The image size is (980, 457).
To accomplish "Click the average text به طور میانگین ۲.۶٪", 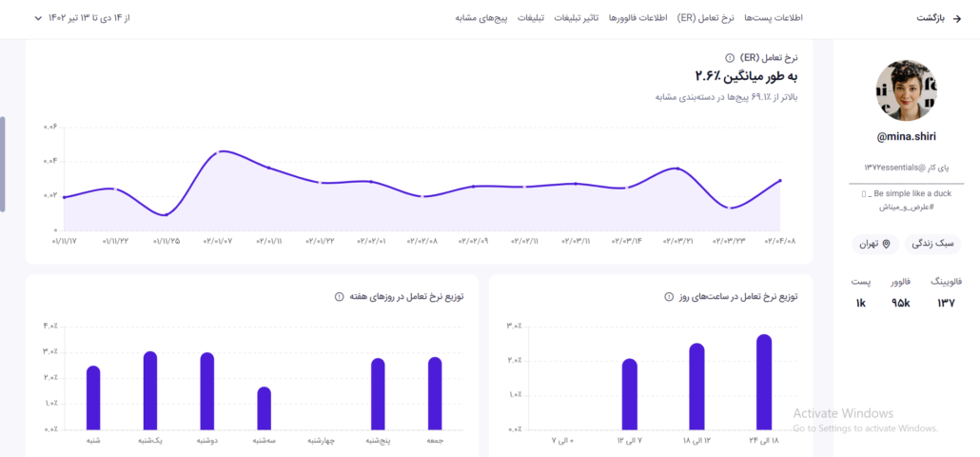I will [x=746, y=76].
